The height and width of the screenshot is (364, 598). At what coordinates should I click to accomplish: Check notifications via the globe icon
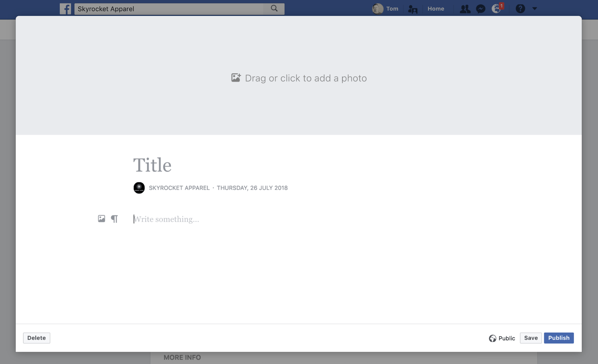pyautogui.click(x=496, y=9)
